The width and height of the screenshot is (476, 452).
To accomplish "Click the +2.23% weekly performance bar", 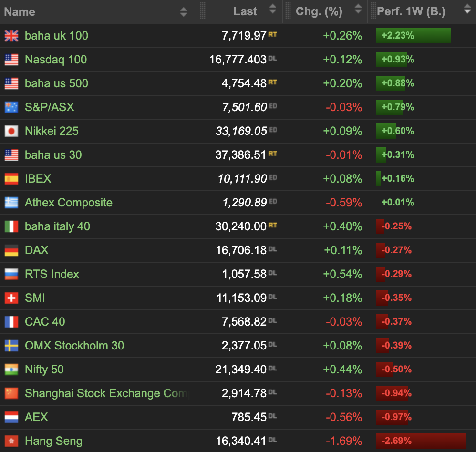I will (x=414, y=36).
